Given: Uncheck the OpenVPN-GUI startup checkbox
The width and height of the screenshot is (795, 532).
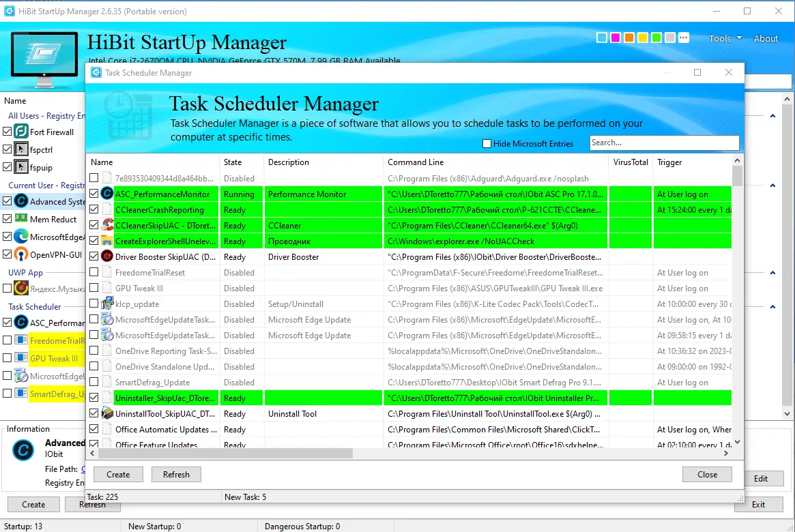Looking at the screenshot, I should click(x=7, y=254).
